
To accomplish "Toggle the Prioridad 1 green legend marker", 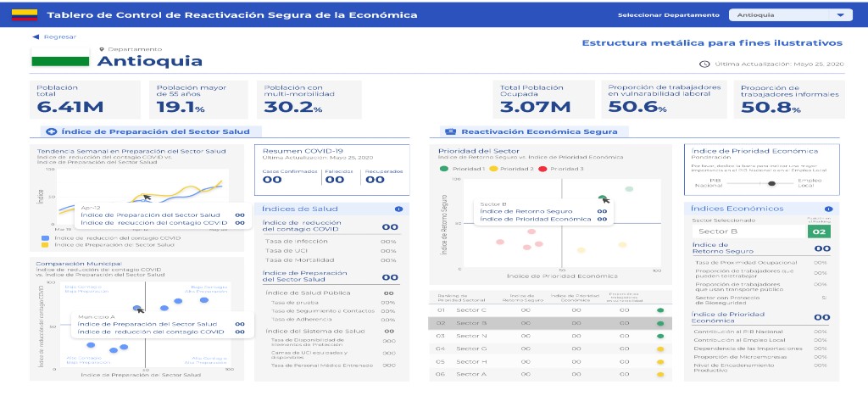I will [x=444, y=169].
